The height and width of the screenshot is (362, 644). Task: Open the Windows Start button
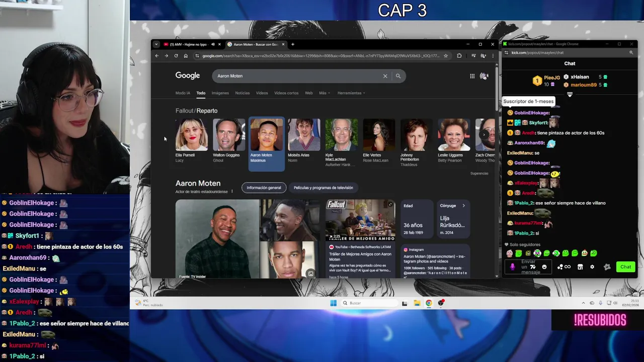(333, 303)
